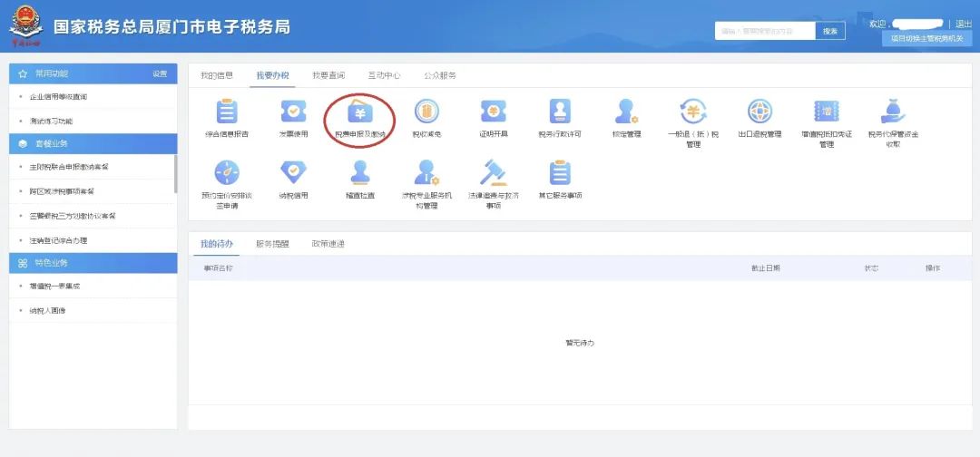Focus the header search input field
This screenshot has height=457, width=980.
[765, 31]
